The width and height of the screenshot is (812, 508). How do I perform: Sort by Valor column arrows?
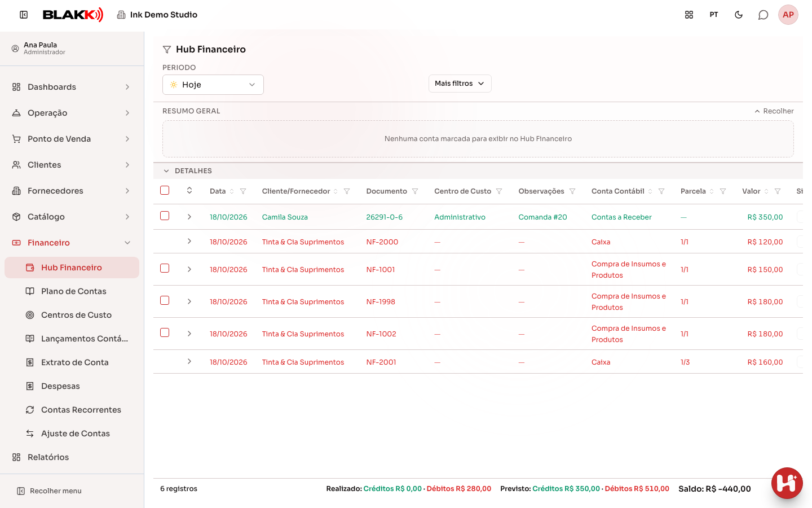pos(766,191)
